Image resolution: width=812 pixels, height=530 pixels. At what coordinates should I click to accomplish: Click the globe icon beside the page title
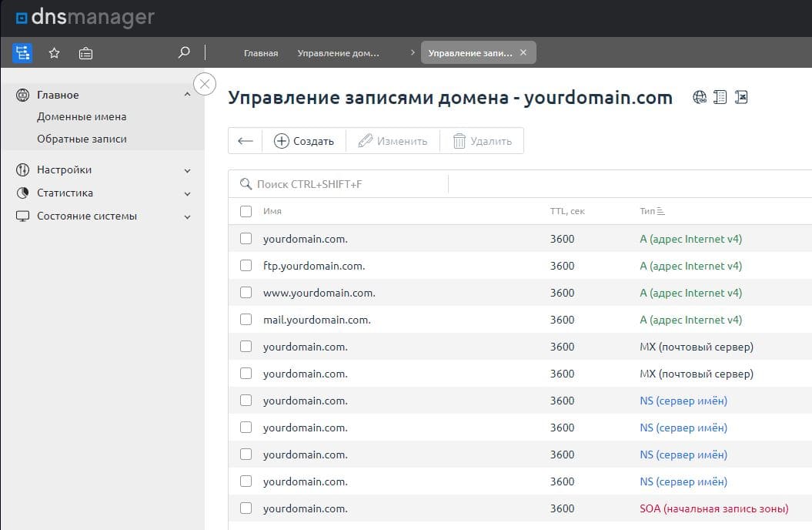[700, 97]
